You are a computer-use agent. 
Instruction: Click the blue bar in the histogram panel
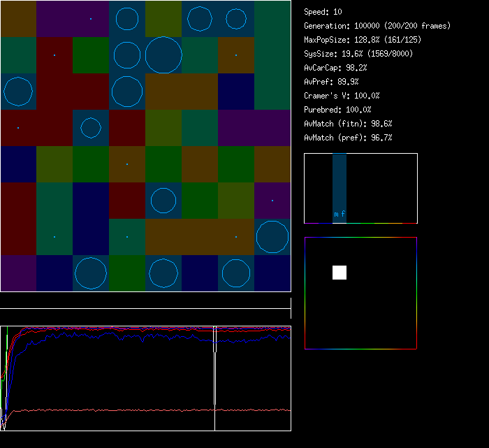pos(340,183)
